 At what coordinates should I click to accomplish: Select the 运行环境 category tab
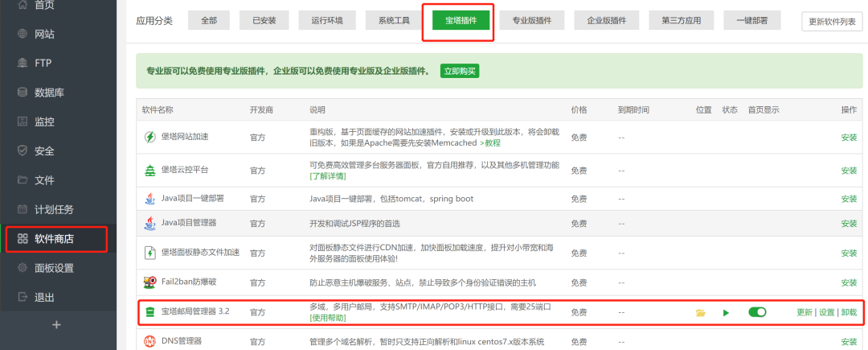327,20
